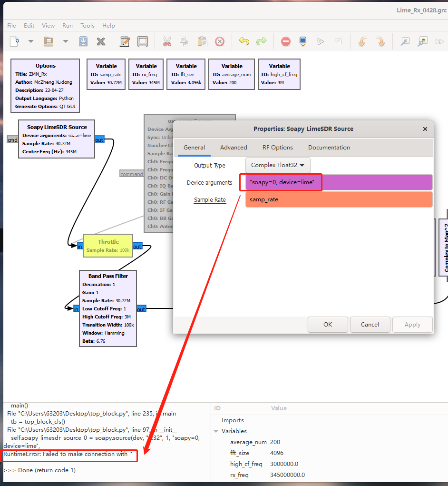This screenshot has height=486, width=448.
Task: Switch to the Advanced tab
Action: (234, 148)
